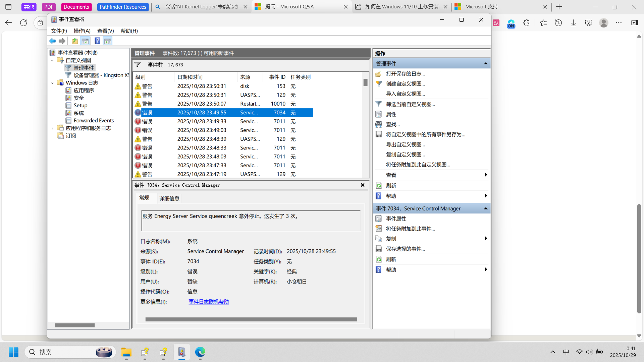Close the event 7034 preview pane

coord(363,185)
